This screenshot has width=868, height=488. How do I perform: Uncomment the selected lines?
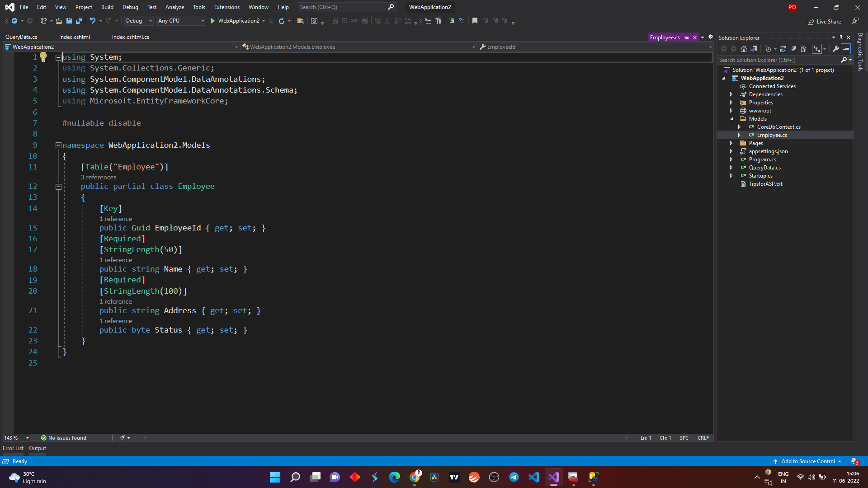click(462, 21)
